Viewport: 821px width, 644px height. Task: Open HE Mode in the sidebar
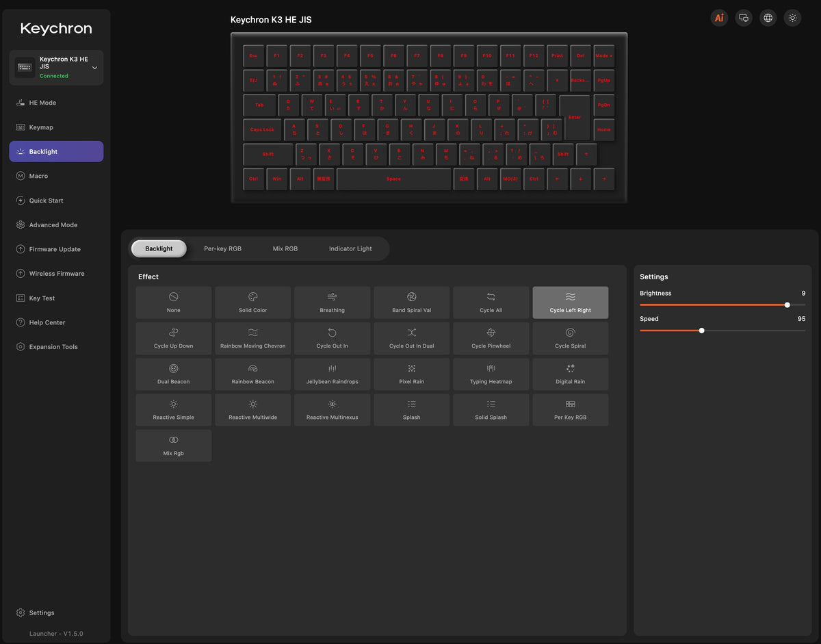point(56,103)
